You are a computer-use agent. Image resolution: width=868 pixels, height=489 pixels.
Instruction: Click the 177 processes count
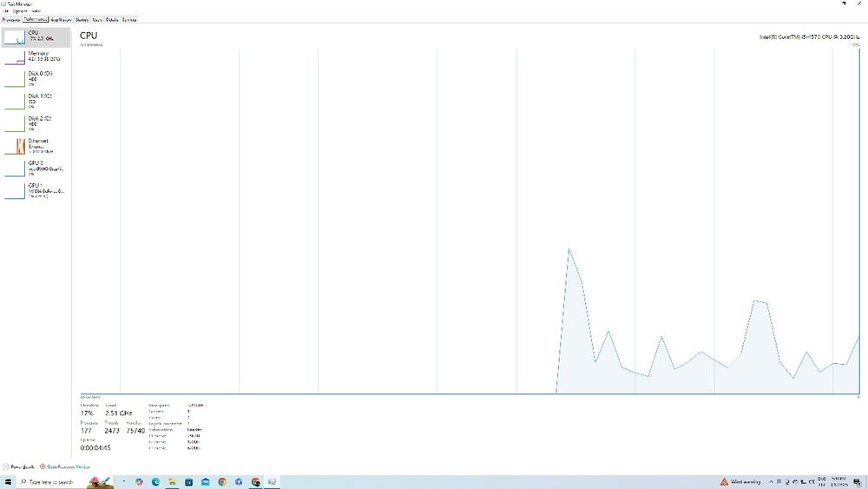pyautogui.click(x=86, y=430)
